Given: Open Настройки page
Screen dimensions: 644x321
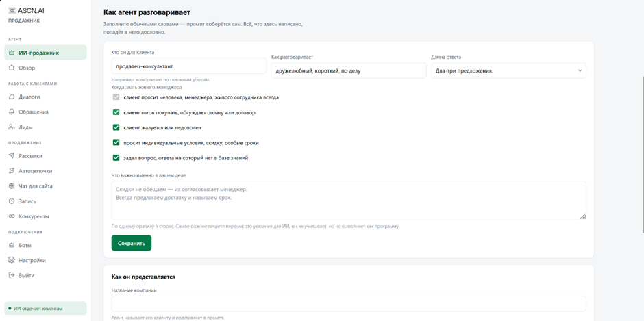Looking at the screenshot, I should pos(46,260).
